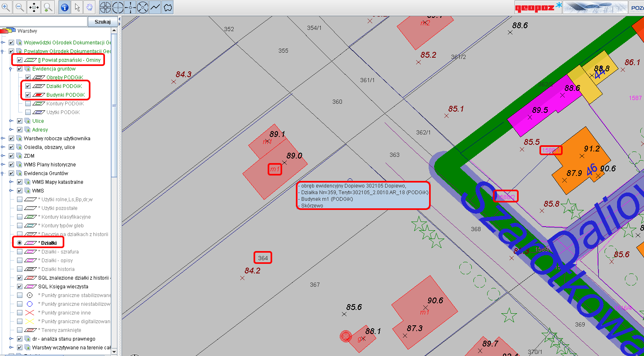Disable the SQL Księga wieczysta layer
The height and width of the screenshot is (356, 644).
coord(20,287)
